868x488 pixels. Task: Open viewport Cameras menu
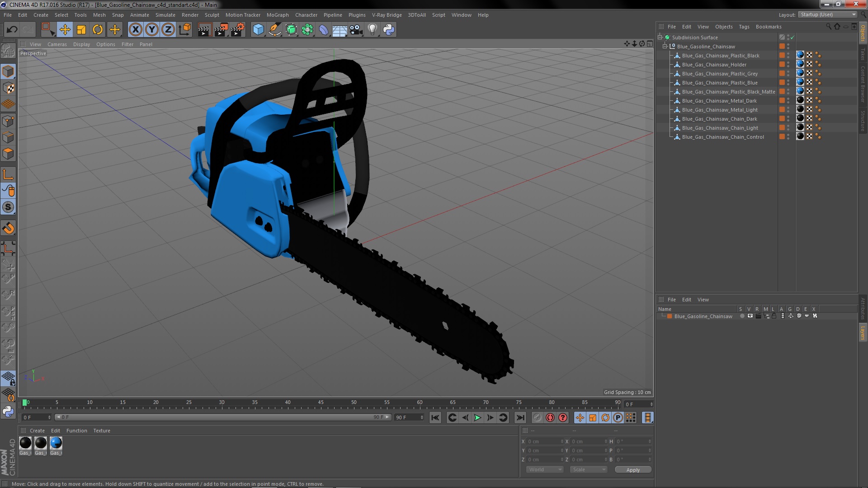57,44
